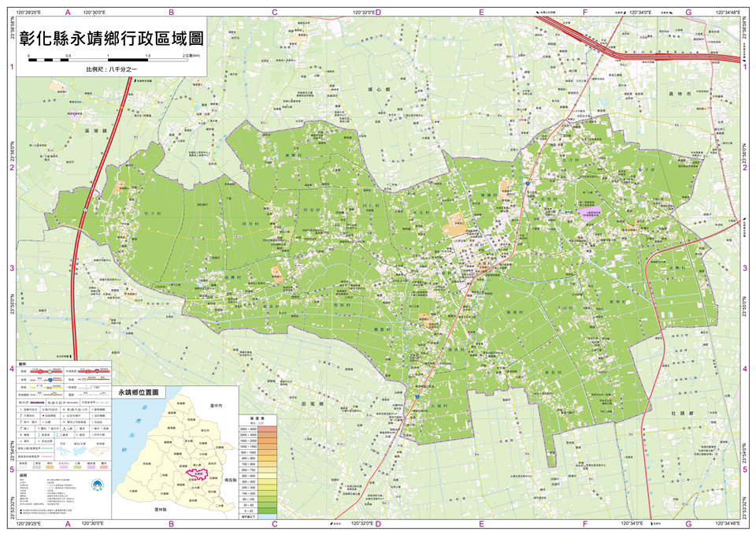The width and height of the screenshot is (756, 535).
Task: Click the 同安村 village label
Action: pyautogui.click(x=312, y=210)
